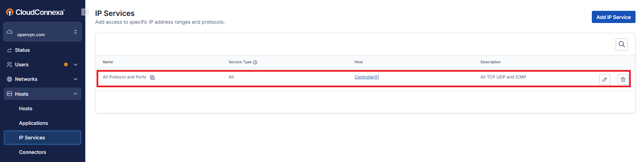The width and height of the screenshot is (644, 162).
Task: Open the Controller01 host link
Action: click(367, 77)
